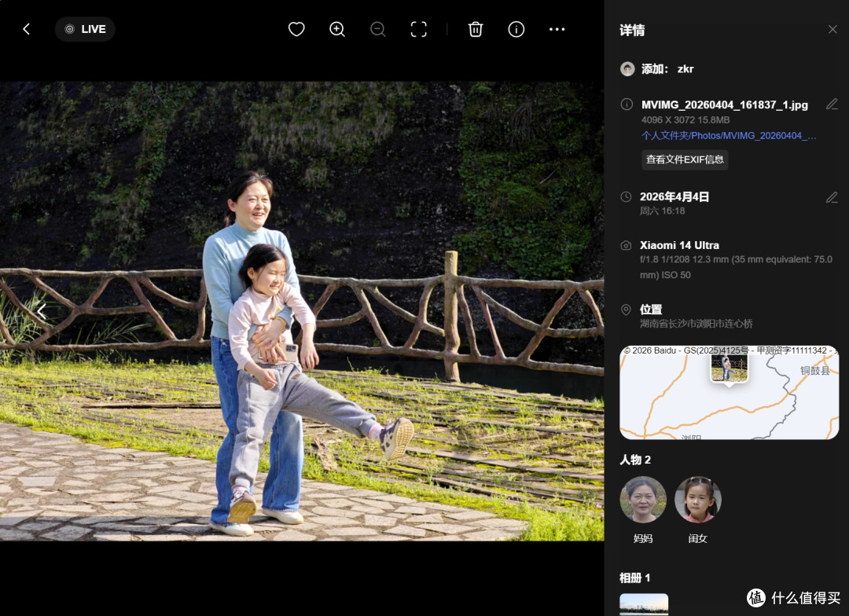Open the 个人文件夹/Photos folder path link
Viewport: 849px width, 616px height.
(729, 135)
